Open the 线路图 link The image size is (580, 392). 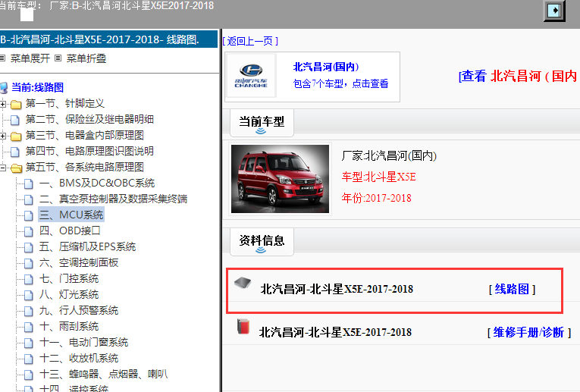pos(512,289)
